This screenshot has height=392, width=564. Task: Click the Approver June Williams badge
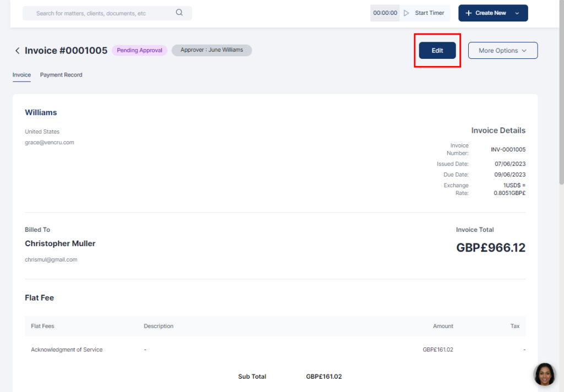(211, 50)
